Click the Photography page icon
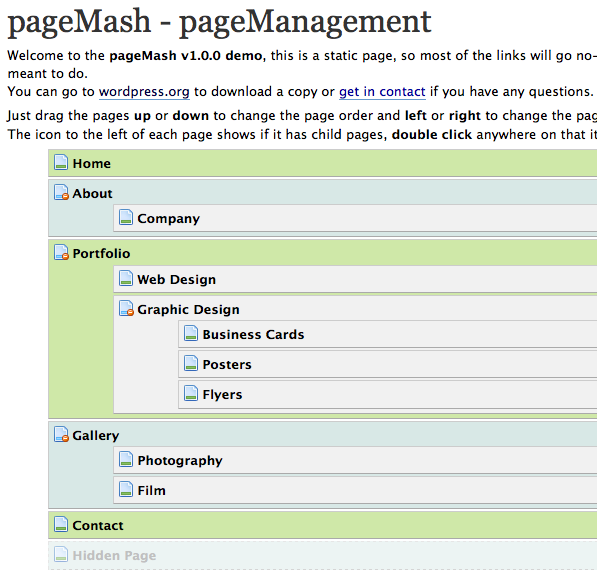This screenshot has width=597, height=583. pos(126,459)
